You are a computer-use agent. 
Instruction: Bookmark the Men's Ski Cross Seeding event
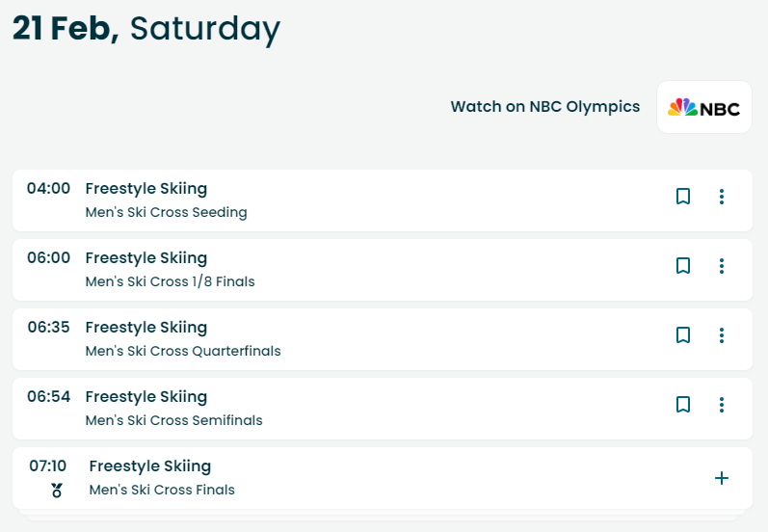point(683,197)
